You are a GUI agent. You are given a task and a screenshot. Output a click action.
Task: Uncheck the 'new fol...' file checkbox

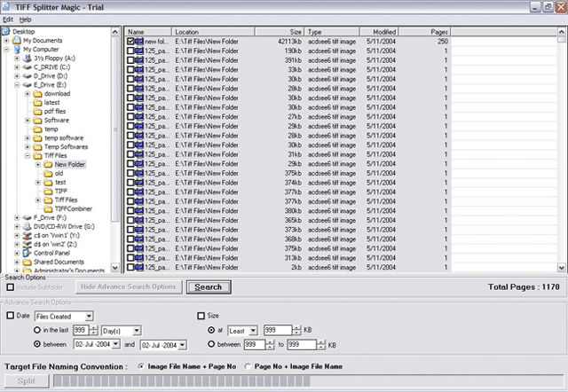click(x=130, y=42)
